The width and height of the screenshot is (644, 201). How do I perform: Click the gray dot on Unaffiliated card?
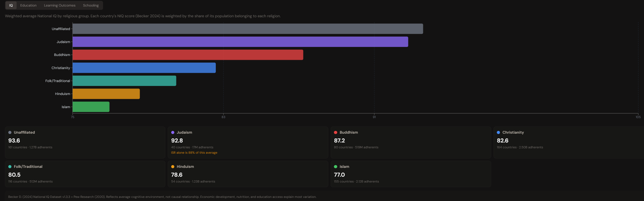click(10, 132)
